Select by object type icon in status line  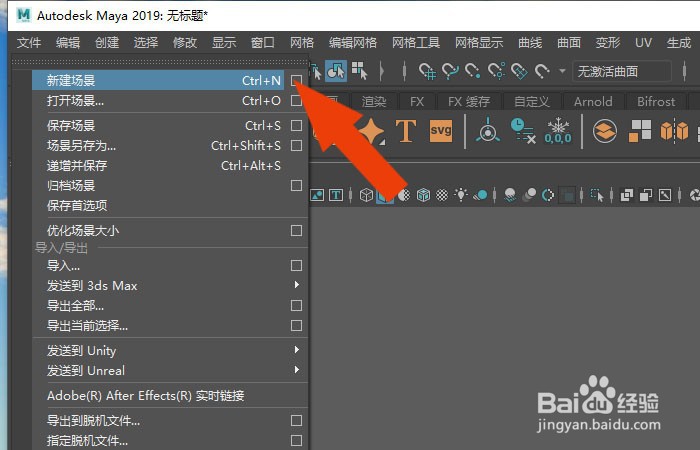click(x=336, y=71)
